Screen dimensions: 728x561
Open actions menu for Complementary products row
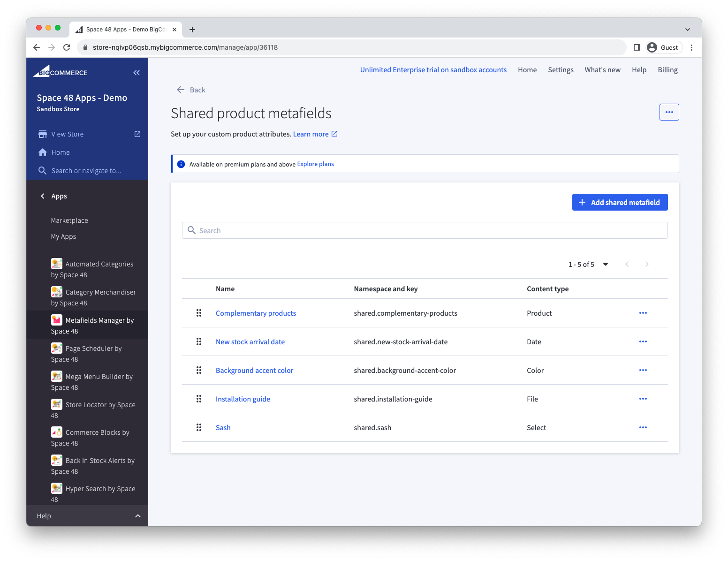(643, 313)
